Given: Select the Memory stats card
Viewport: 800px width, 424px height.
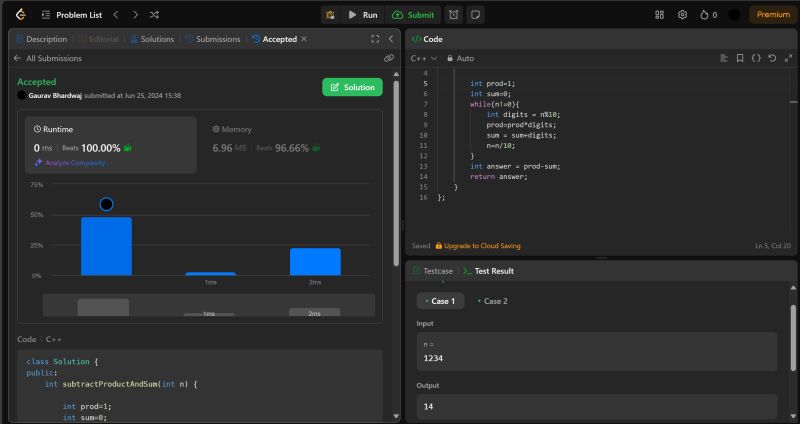Looking at the screenshot, I should point(290,145).
